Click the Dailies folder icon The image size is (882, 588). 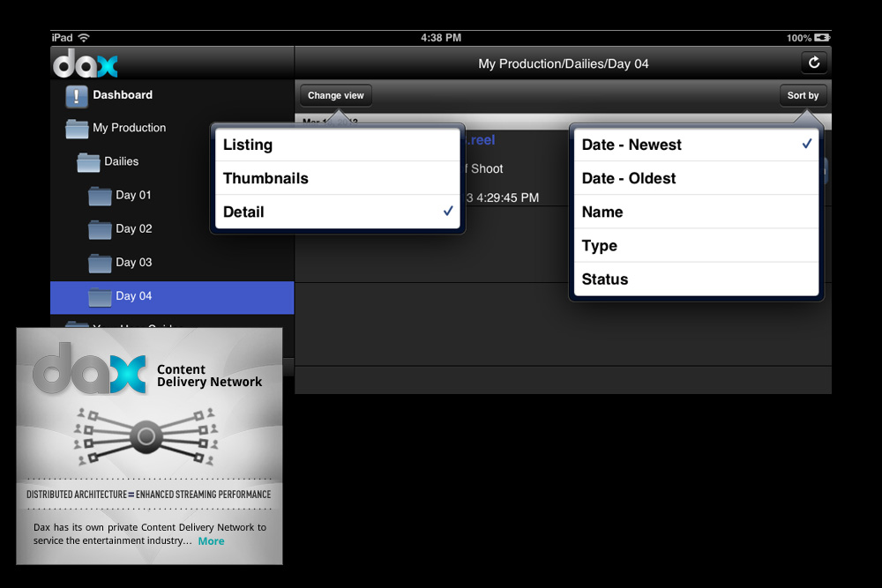[x=88, y=162]
